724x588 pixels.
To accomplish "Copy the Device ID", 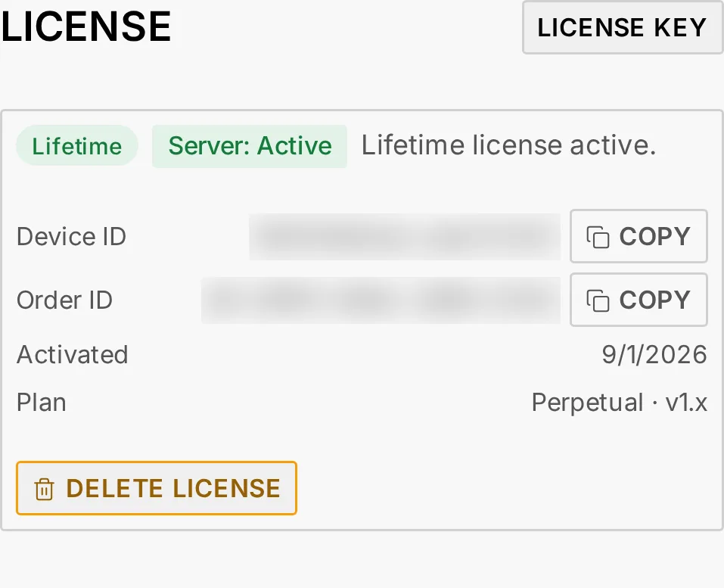I will (639, 236).
